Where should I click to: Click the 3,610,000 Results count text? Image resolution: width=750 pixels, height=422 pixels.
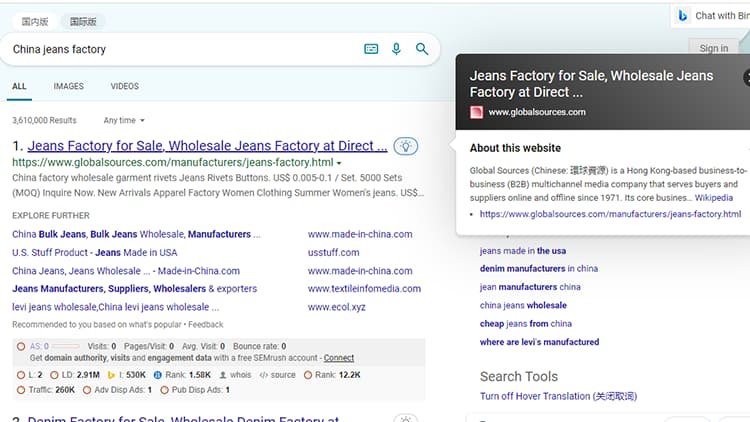pos(44,121)
